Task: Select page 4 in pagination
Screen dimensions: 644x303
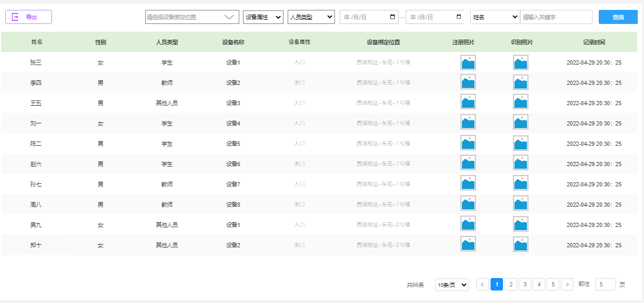Action: coord(539,284)
